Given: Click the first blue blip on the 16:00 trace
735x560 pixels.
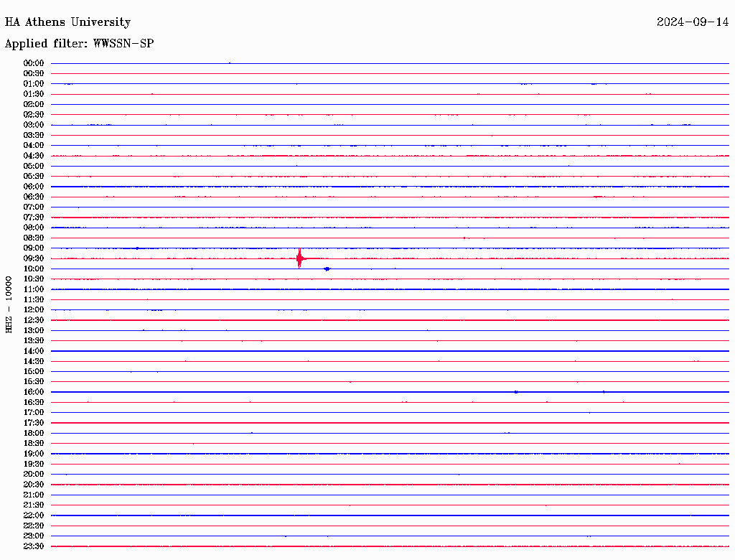Looking at the screenshot, I should pos(516,391).
